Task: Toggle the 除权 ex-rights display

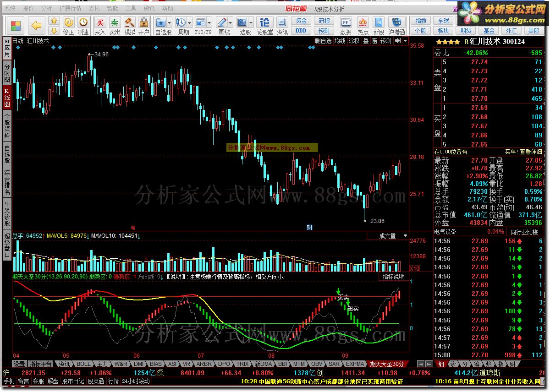Action: pos(354,41)
